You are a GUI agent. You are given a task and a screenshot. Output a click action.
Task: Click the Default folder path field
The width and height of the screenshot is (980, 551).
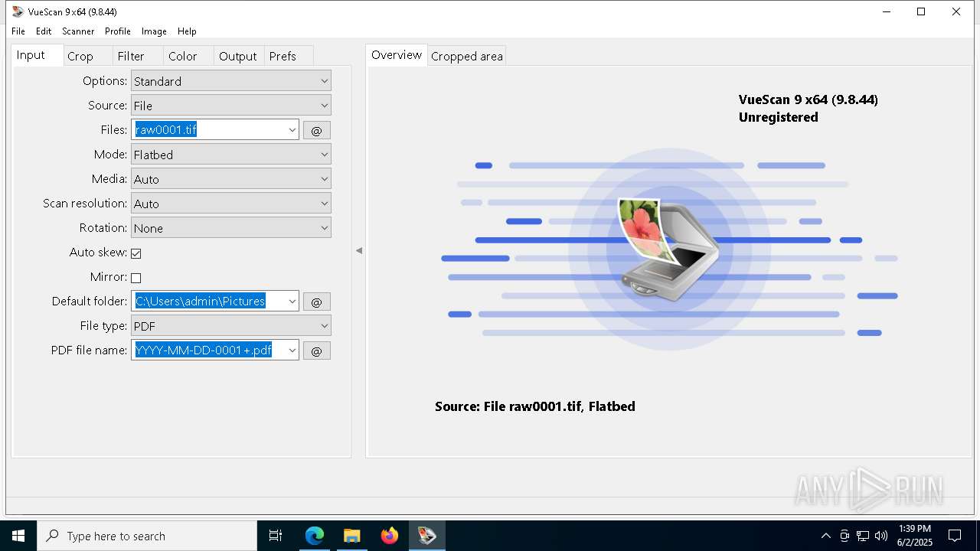point(208,302)
